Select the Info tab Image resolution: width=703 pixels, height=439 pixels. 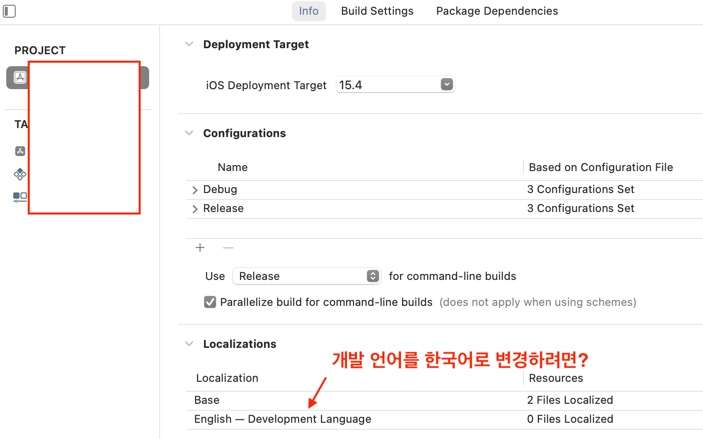pos(308,11)
